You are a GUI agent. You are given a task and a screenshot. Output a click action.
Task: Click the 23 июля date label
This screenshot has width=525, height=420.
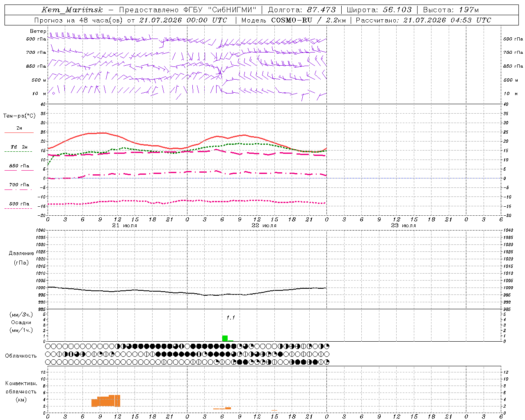click(x=404, y=226)
